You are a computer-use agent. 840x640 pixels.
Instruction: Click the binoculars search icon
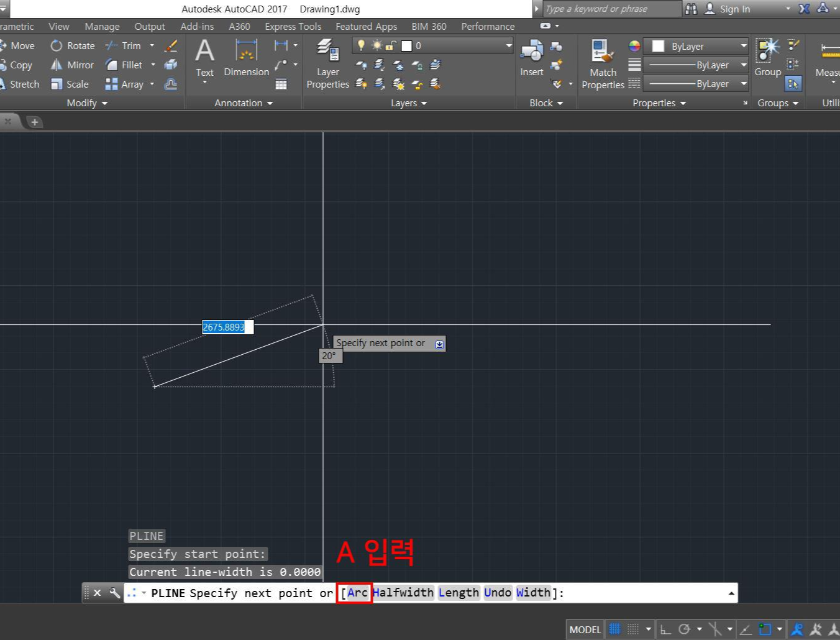691,9
